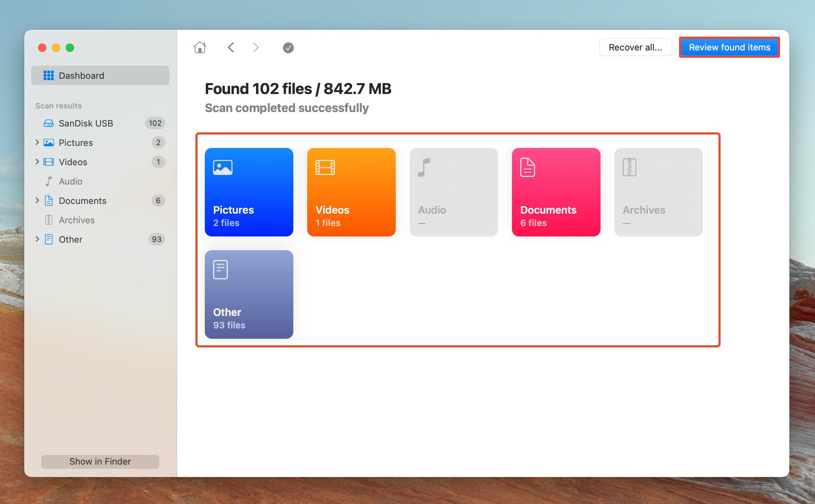Expand the Videos category in sidebar
The height and width of the screenshot is (504, 815).
pos(37,162)
